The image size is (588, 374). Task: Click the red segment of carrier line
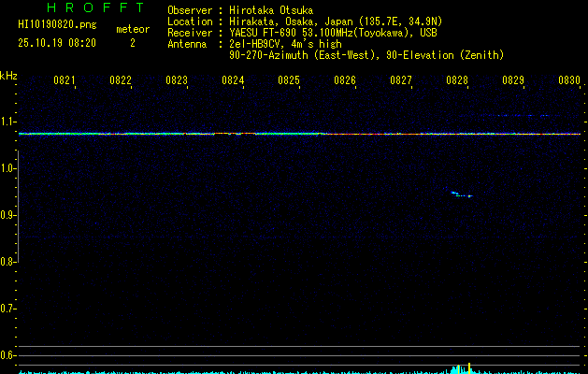[x=234, y=134]
